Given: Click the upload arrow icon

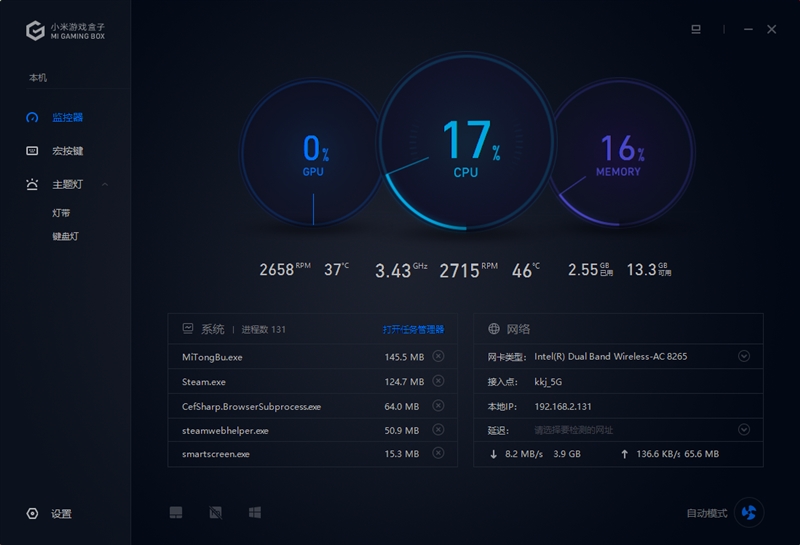Looking at the screenshot, I should tap(624, 454).
